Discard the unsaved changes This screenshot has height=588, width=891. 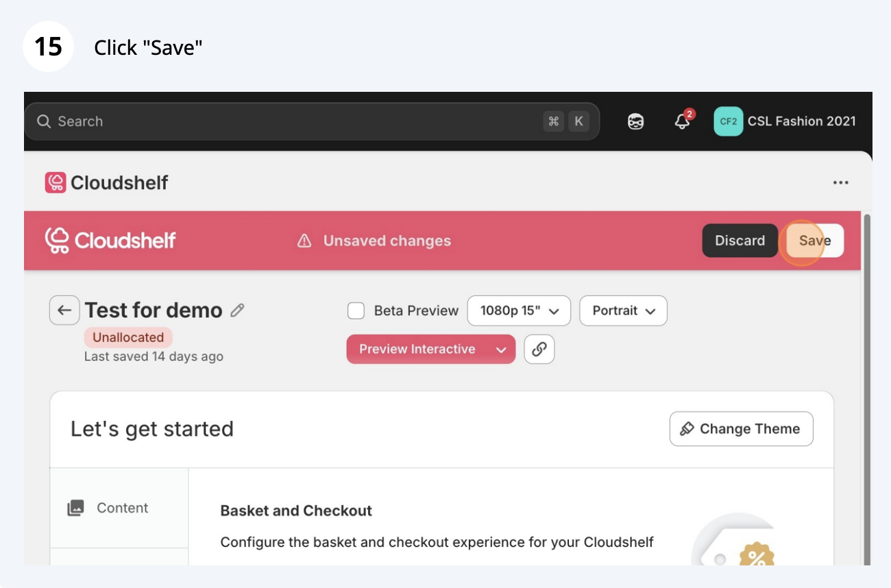[x=740, y=241]
